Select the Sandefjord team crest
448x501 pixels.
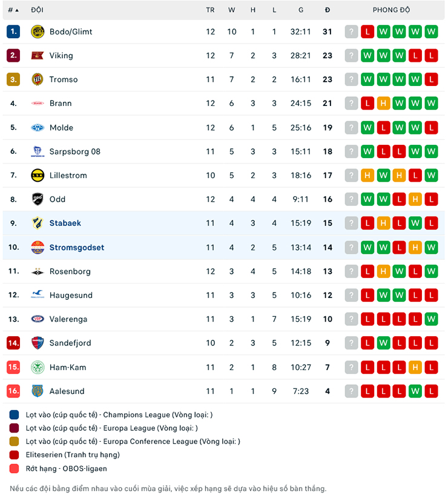tap(37, 343)
